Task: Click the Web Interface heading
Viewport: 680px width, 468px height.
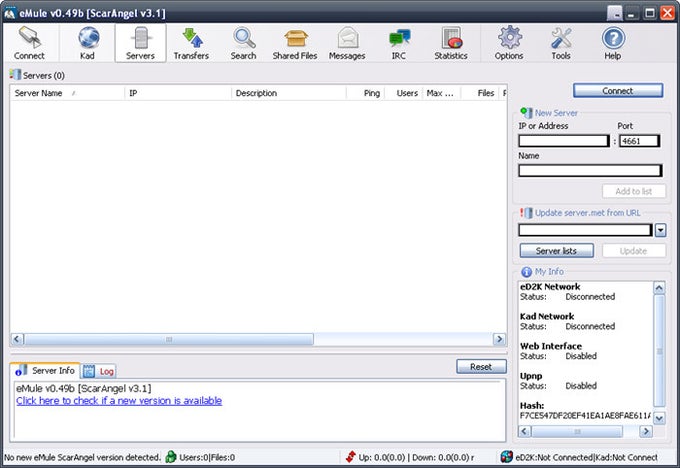Action: coord(551,346)
